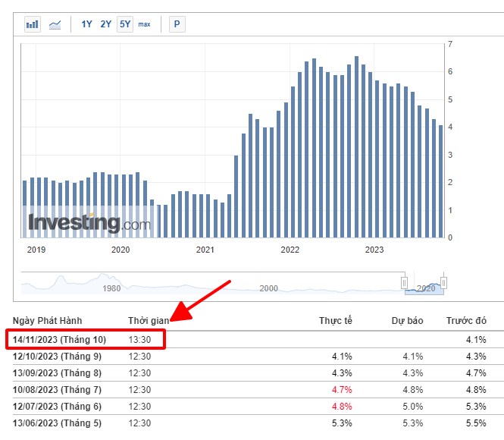Click the 'Trước đó' column header
This screenshot has width=504, height=440.
tap(466, 321)
